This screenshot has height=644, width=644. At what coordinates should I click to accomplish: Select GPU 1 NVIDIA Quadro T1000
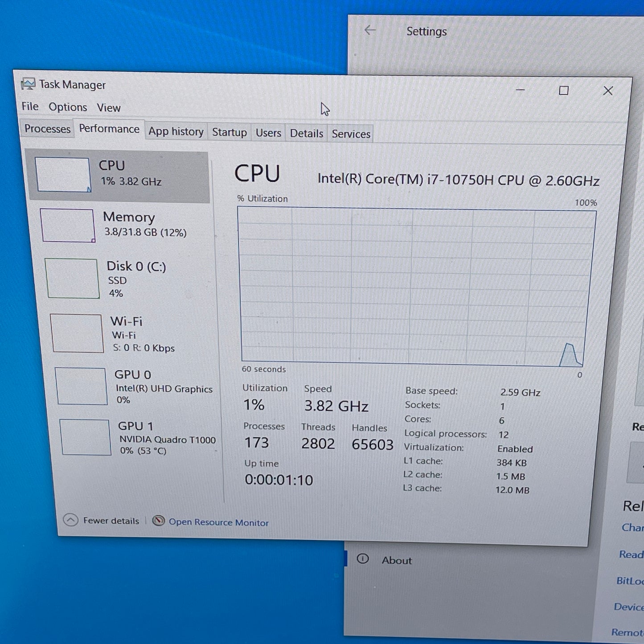coord(86,437)
